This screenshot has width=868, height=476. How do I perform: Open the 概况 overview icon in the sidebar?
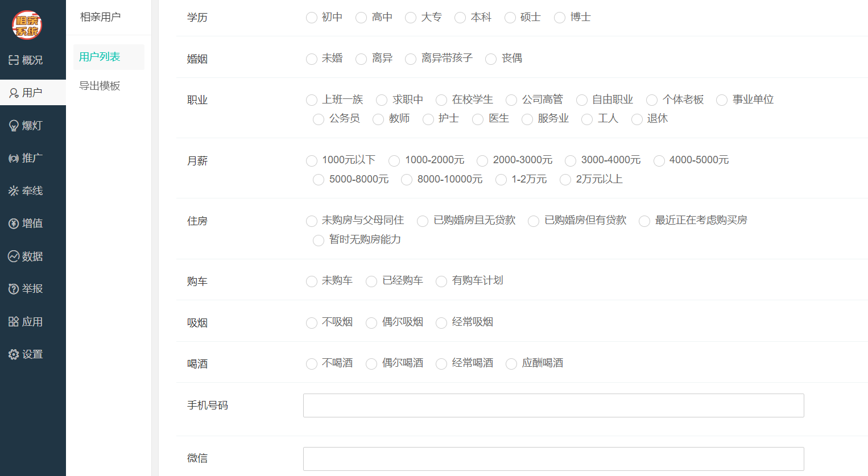[14, 60]
